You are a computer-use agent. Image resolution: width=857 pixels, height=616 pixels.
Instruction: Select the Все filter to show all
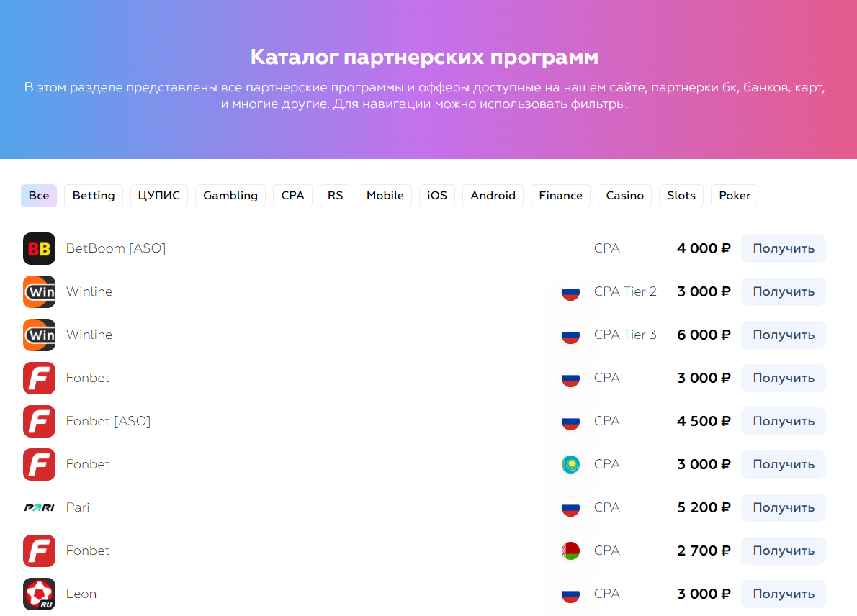[x=39, y=196]
